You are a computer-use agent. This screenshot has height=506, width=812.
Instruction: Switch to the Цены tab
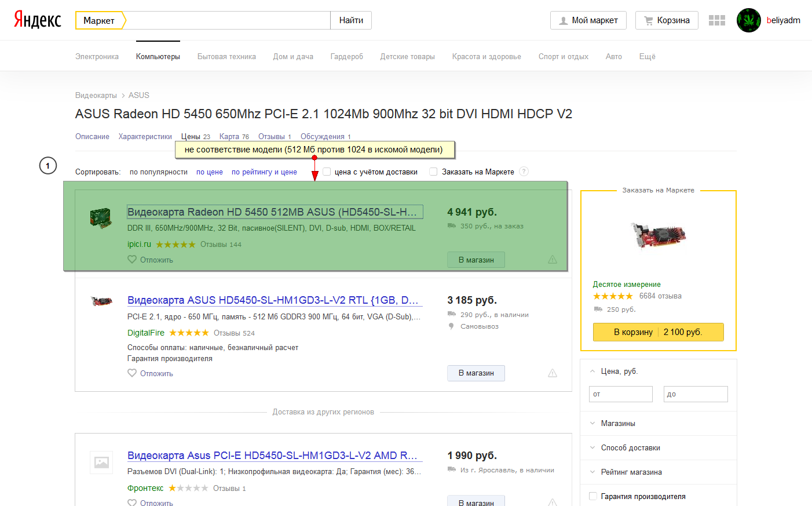tap(196, 136)
